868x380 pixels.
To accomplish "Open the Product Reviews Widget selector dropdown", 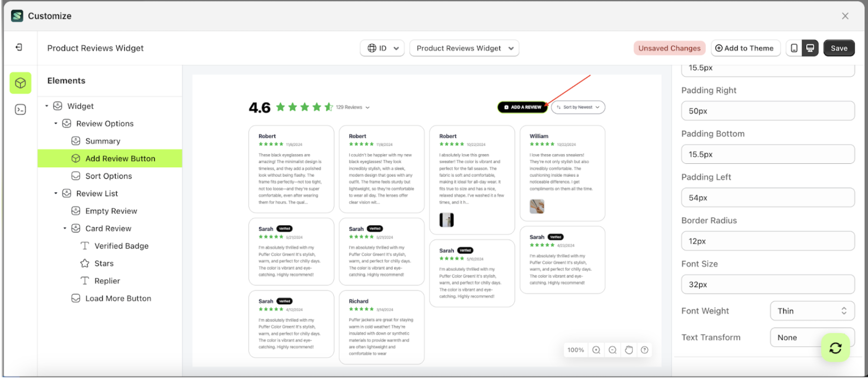I will click(x=464, y=49).
